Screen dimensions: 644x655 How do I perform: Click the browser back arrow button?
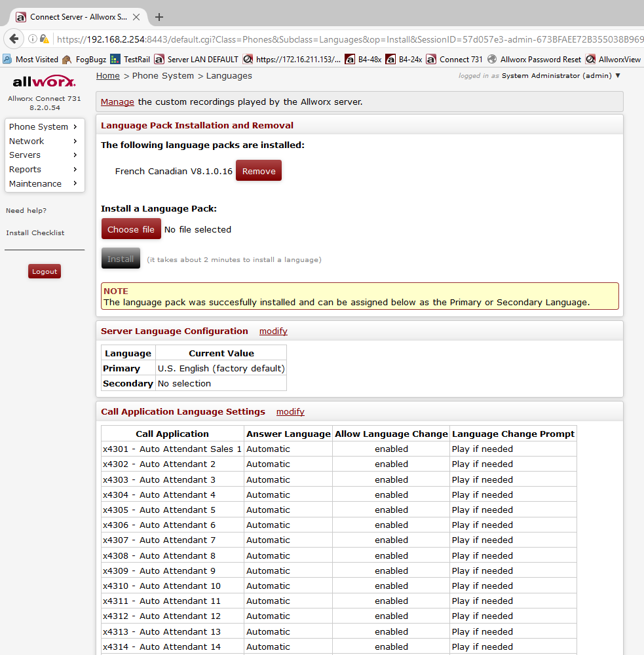14,39
